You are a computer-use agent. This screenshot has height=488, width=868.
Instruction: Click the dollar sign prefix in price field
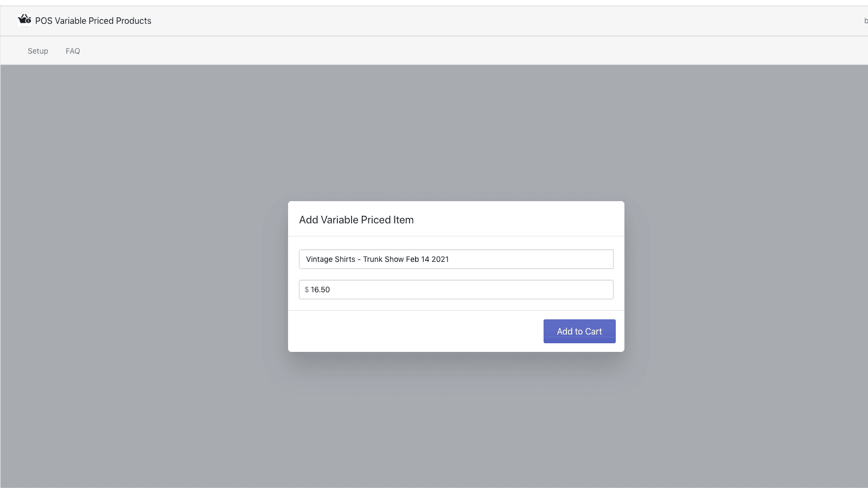[x=307, y=290]
